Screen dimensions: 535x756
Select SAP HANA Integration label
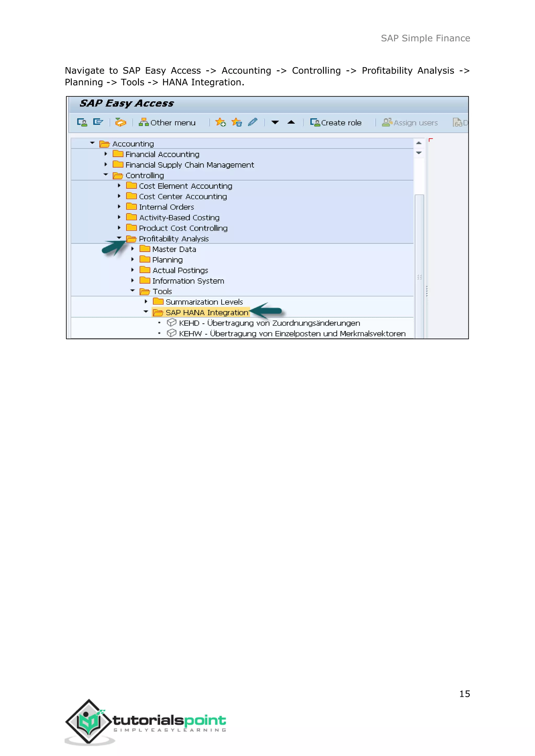[x=207, y=312]
